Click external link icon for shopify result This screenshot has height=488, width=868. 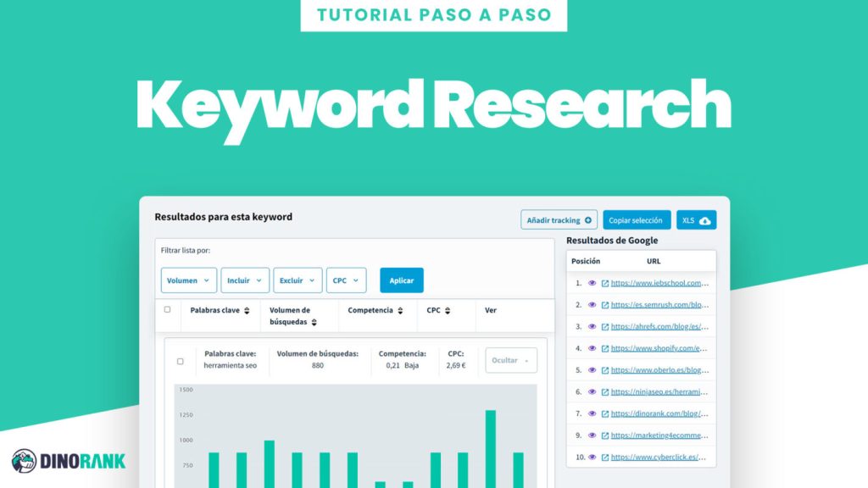[x=605, y=348]
